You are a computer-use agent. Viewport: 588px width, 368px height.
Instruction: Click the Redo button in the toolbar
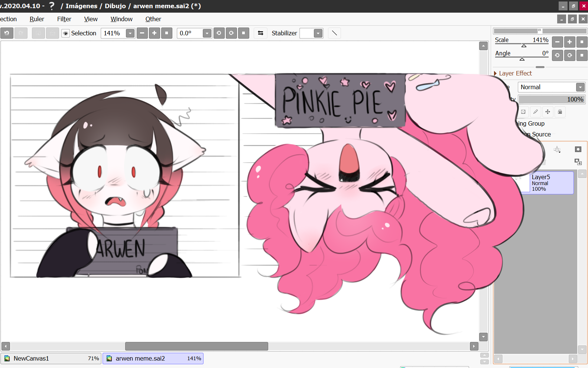click(x=21, y=33)
